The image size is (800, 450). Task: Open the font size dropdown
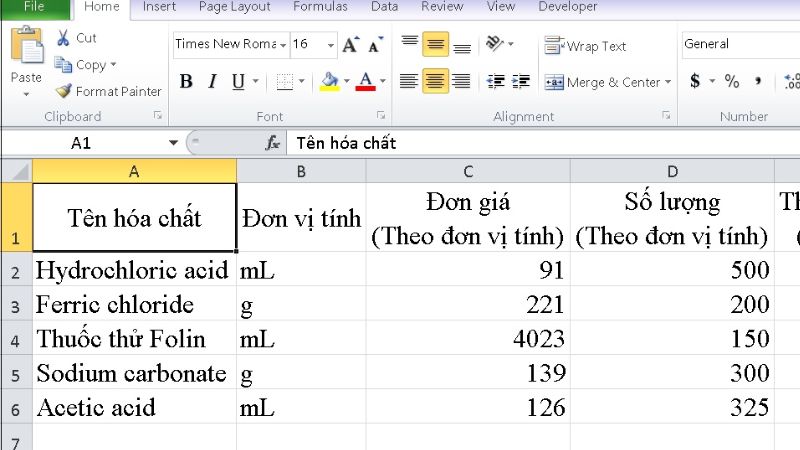point(331,45)
